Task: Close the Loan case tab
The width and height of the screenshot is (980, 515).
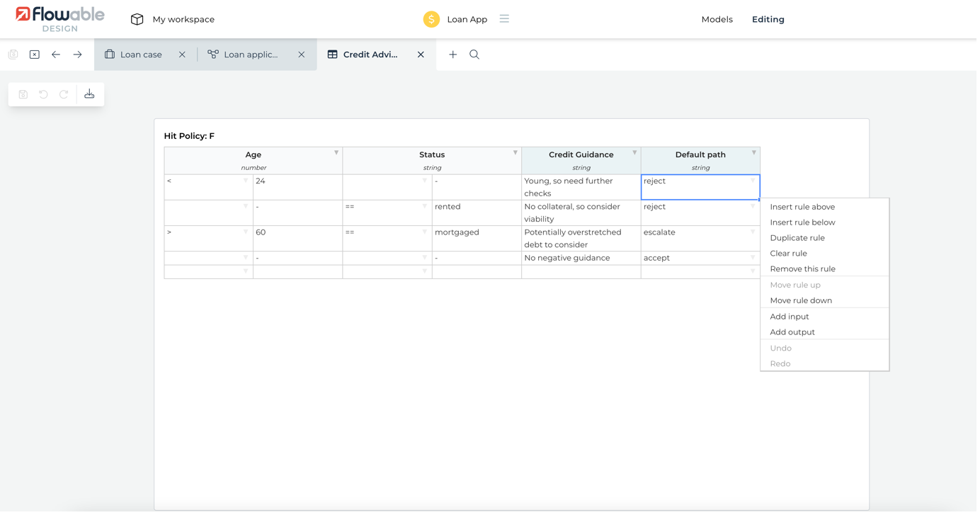Action: coord(182,55)
